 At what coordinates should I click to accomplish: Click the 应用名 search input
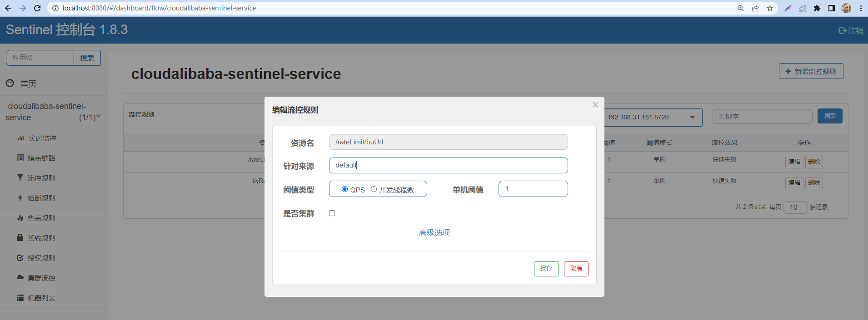tap(40, 58)
